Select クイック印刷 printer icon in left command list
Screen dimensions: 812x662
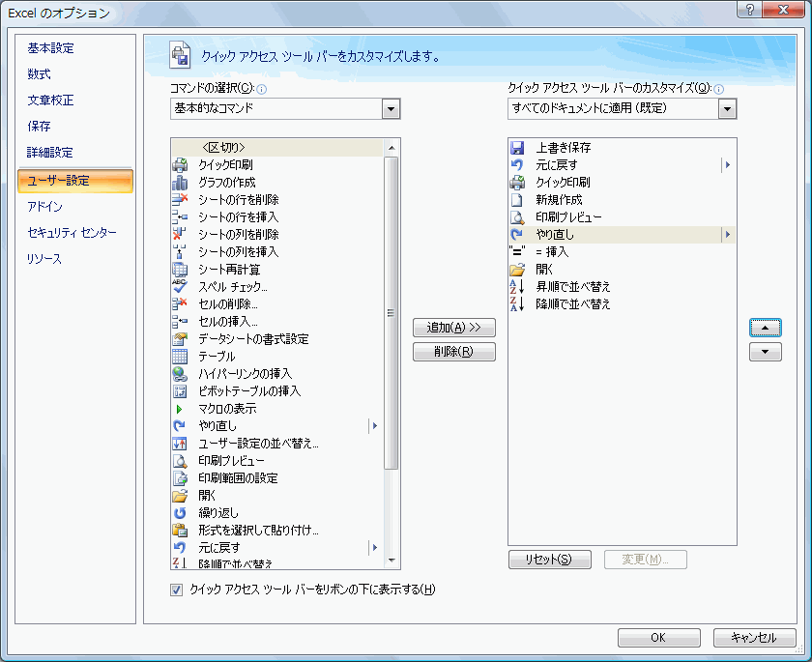(x=180, y=165)
